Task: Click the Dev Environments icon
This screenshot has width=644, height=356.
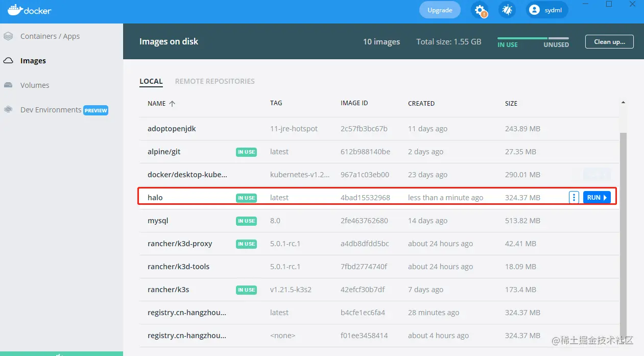Action: coord(8,110)
